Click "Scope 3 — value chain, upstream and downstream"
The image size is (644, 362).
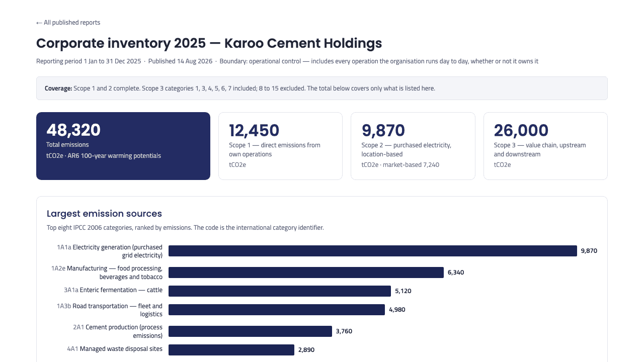click(x=540, y=150)
